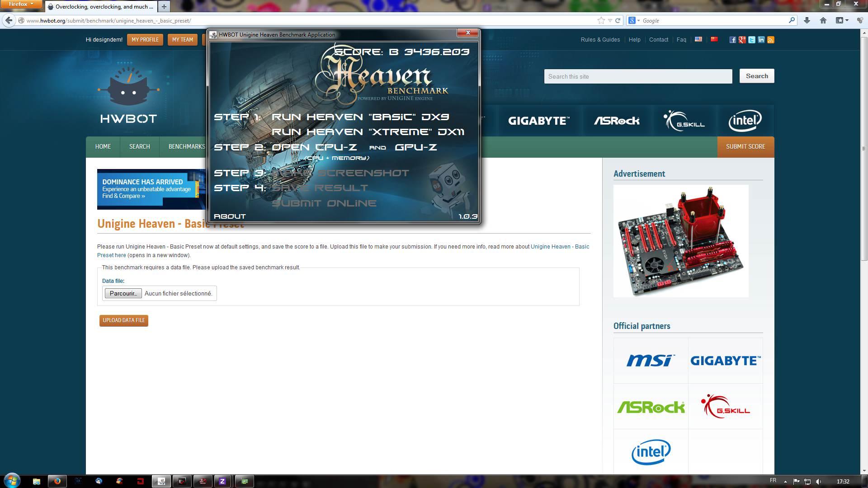Go back with the browser back arrow
The image size is (868, 488).
[9, 20]
